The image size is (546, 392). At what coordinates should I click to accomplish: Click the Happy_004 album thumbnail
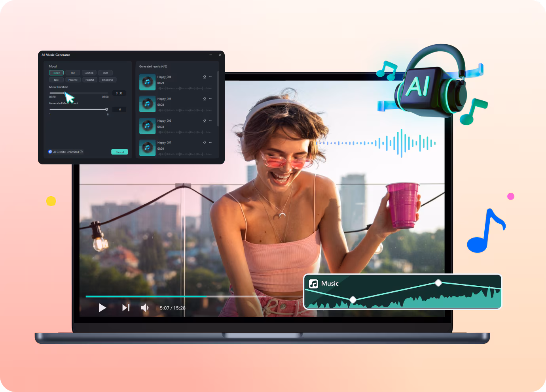pyautogui.click(x=147, y=82)
